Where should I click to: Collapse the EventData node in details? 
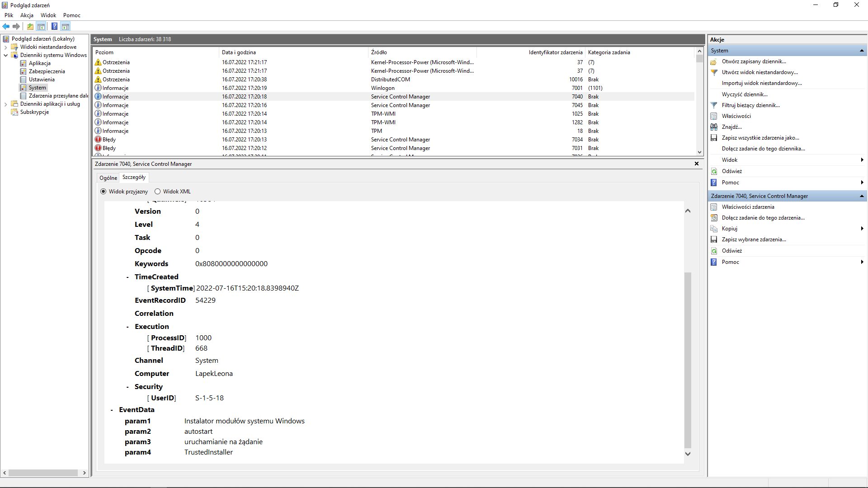coord(112,410)
